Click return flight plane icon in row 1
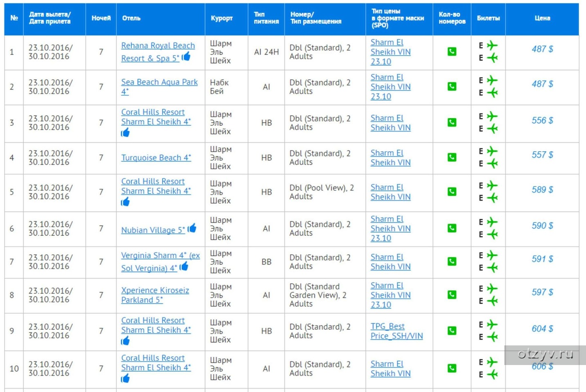586x392 pixels. 492,58
